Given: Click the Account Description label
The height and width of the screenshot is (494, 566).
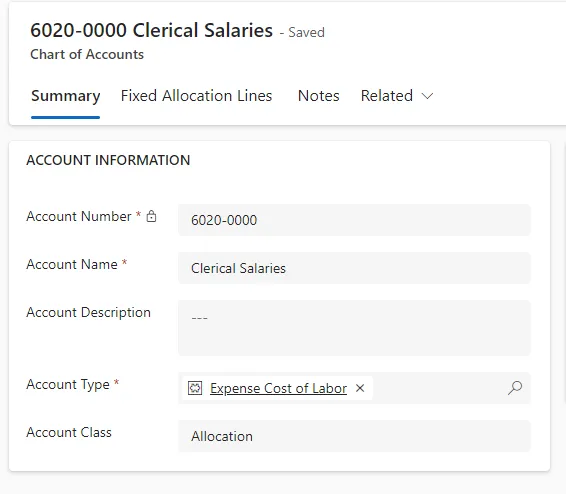Looking at the screenshot, I should [x=88, y=312].
